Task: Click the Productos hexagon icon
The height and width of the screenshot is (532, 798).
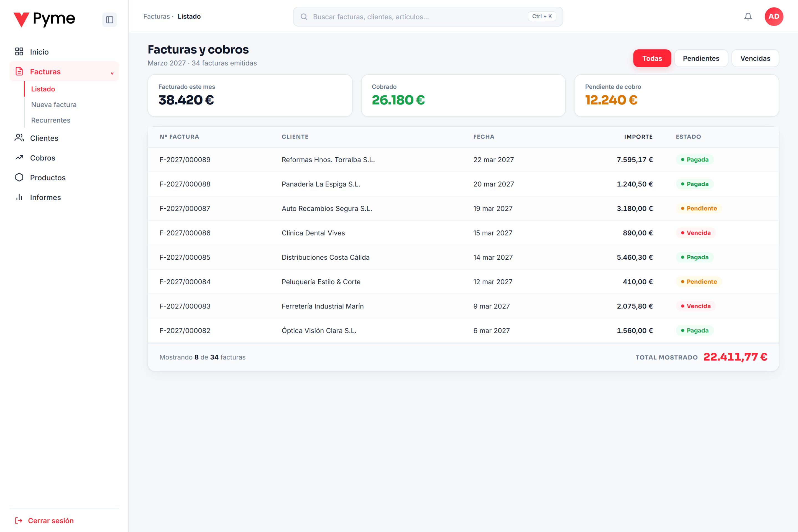Action: click(x=19, y=177)
